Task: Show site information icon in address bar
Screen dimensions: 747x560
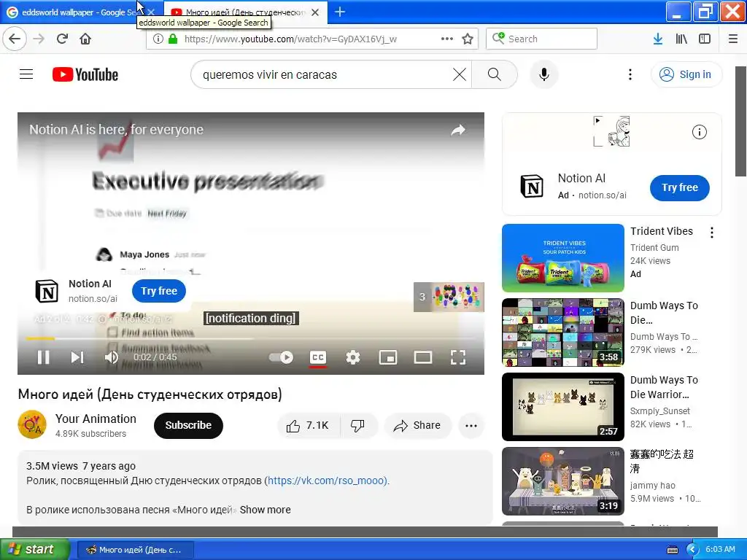Action: pyautogui.click(x=158, y=39)
